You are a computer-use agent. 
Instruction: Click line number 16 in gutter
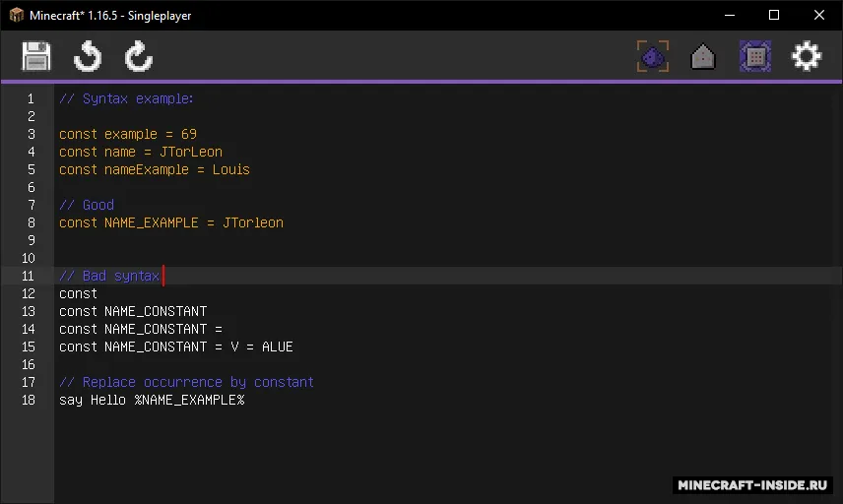[28, 364]
